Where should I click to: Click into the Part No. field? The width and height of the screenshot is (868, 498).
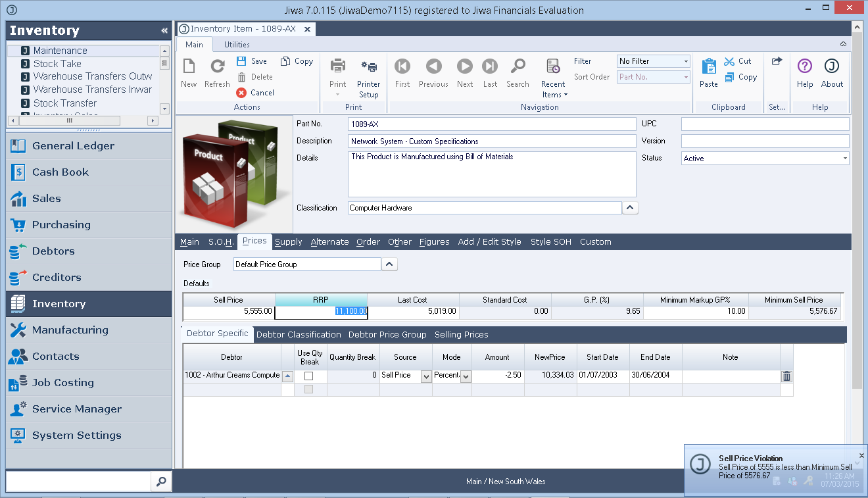click(x=492, y=124)
